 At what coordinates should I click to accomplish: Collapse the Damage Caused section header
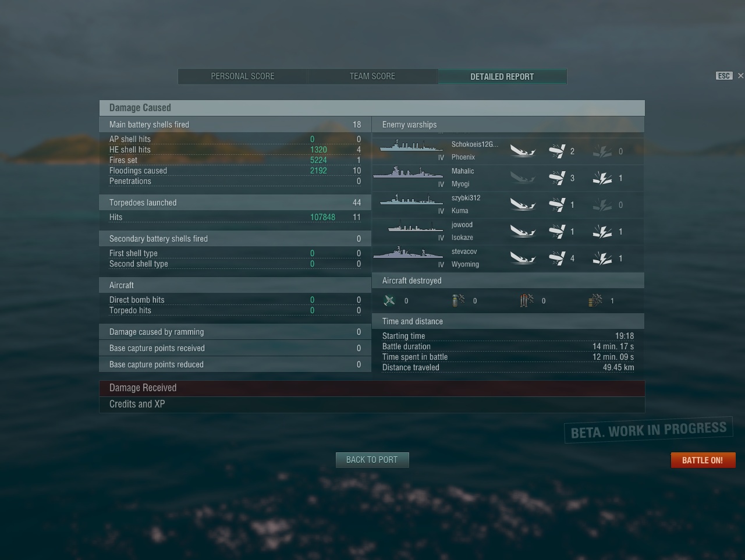pyautogui.click(x=372, y=108)
